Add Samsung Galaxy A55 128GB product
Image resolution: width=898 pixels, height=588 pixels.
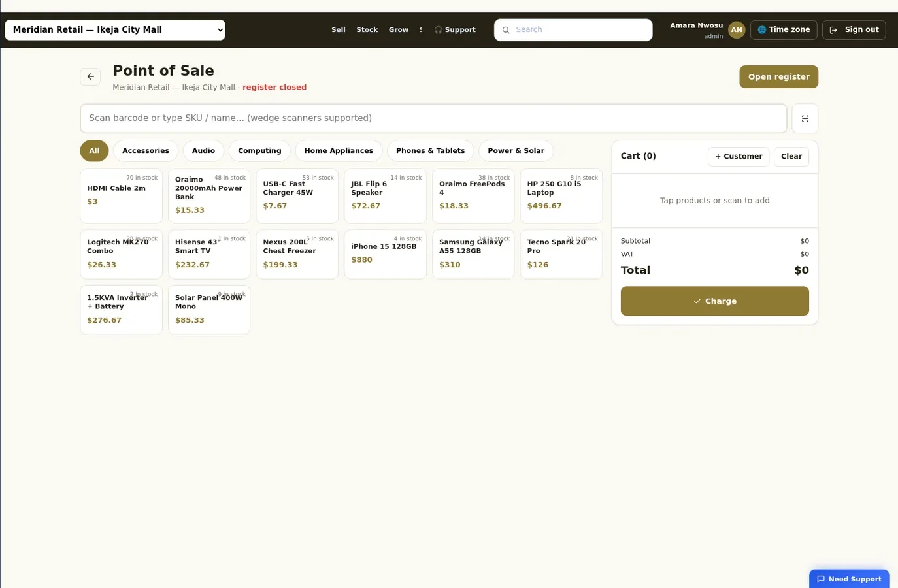[x=473, y=254]
